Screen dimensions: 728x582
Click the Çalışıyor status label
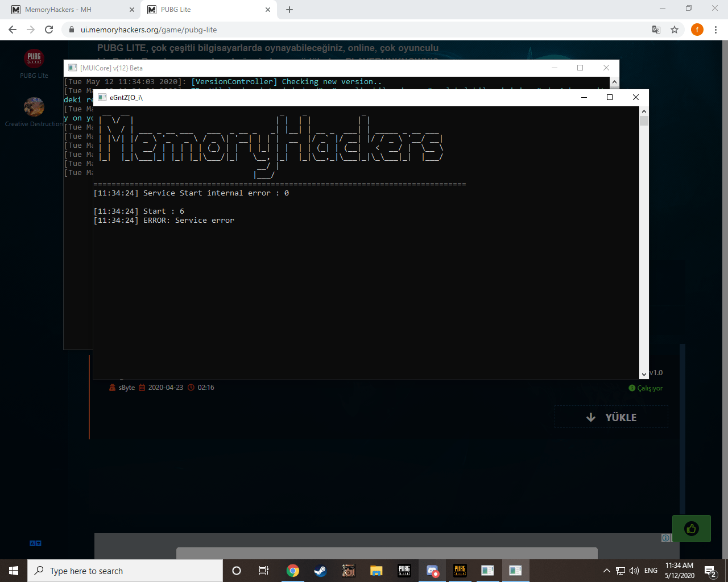pyautogui.click(x=650, y=388)
